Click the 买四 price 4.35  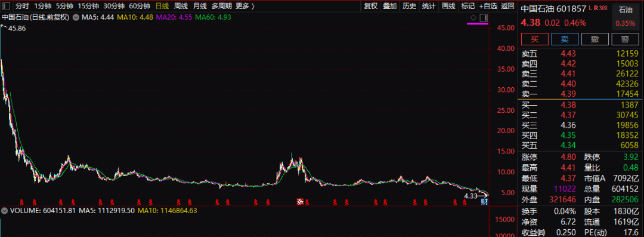pyautogui.click(x=569, y=136)
